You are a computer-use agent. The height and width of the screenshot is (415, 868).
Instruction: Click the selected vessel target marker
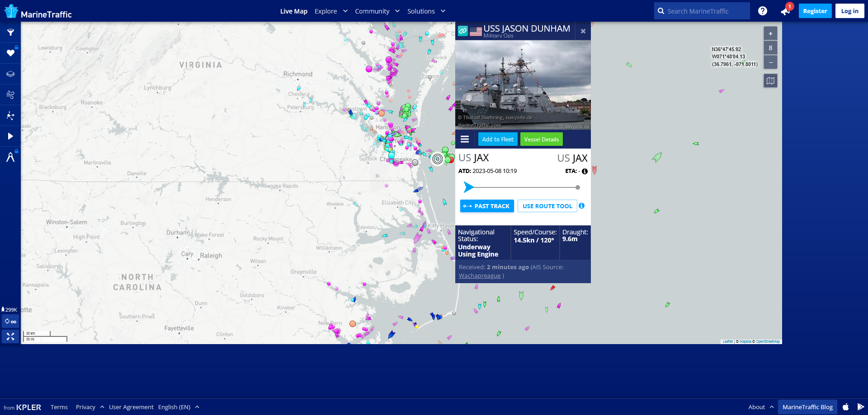point(437,159)
